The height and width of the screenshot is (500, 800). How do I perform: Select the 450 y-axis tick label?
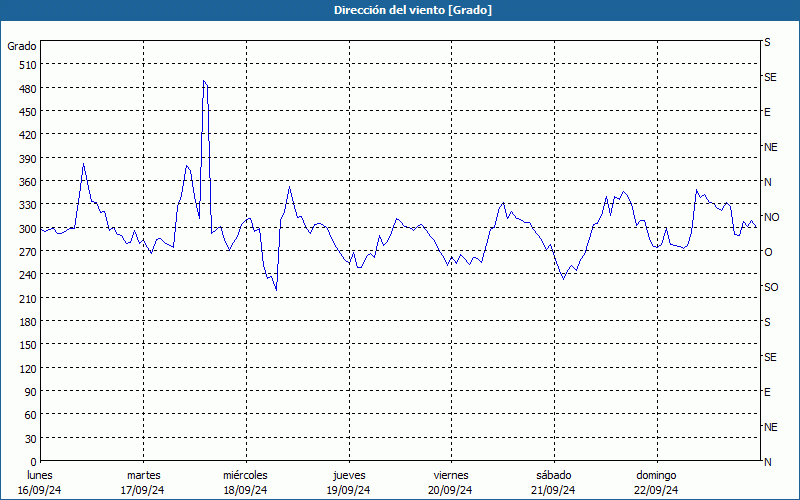(28, 112)
